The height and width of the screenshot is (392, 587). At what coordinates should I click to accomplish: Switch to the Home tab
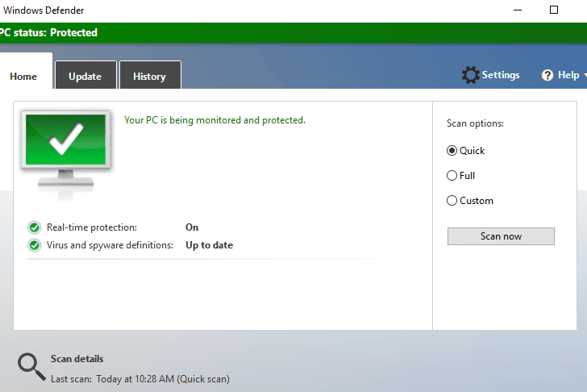point(26,71)
